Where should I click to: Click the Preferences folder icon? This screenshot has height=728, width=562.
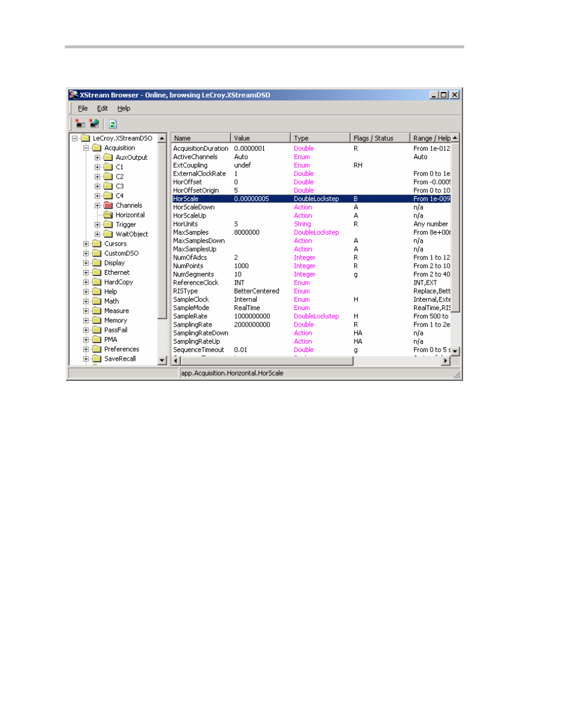pos(97,349)
